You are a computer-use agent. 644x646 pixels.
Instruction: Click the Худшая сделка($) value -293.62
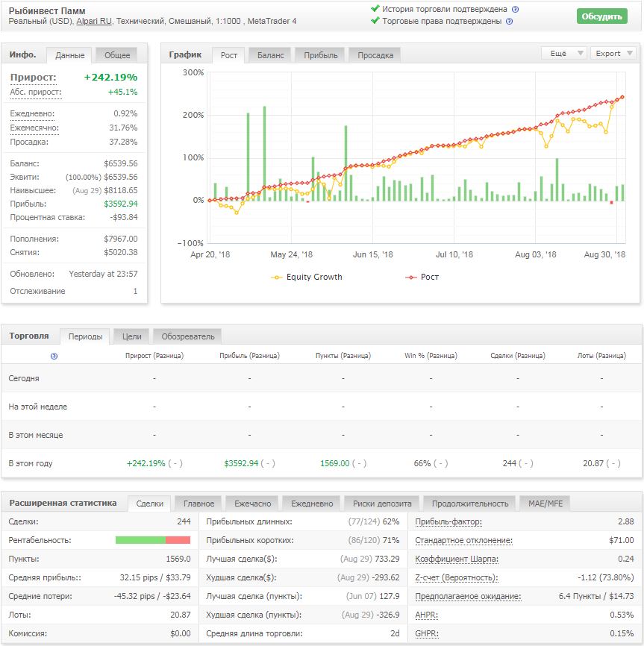(x=386, y=577)
